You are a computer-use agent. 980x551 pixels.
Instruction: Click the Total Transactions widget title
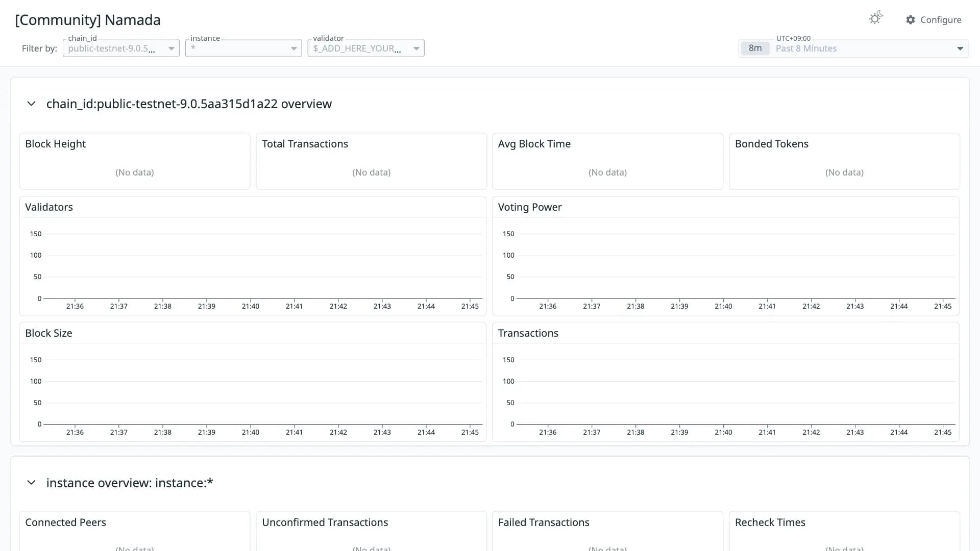305,144
